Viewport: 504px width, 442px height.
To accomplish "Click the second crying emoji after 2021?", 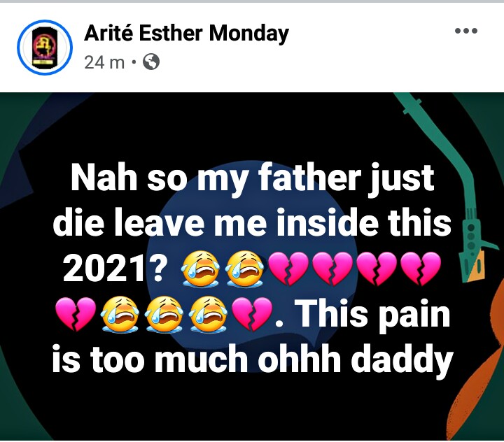I will click(x=245, y=269).
